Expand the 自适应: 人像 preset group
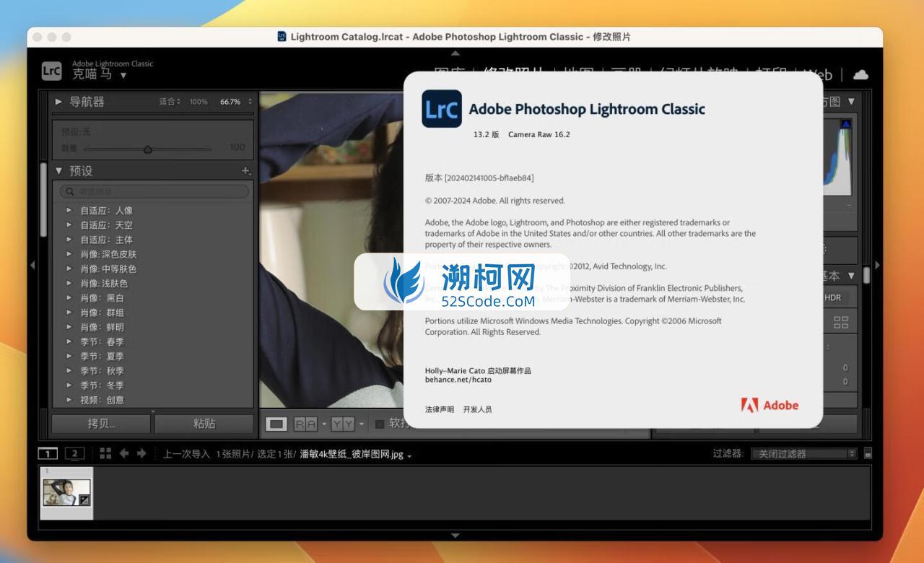 69,210
